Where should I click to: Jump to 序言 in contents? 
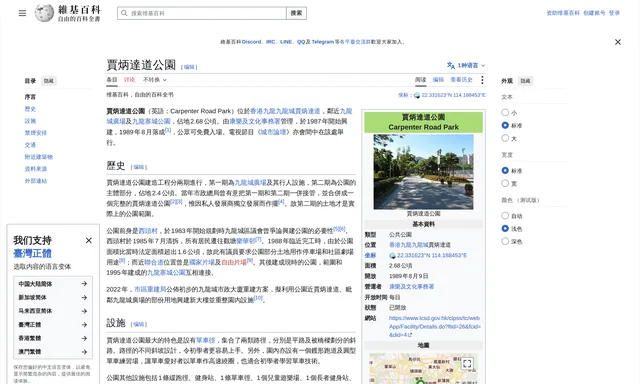point(30,97)
